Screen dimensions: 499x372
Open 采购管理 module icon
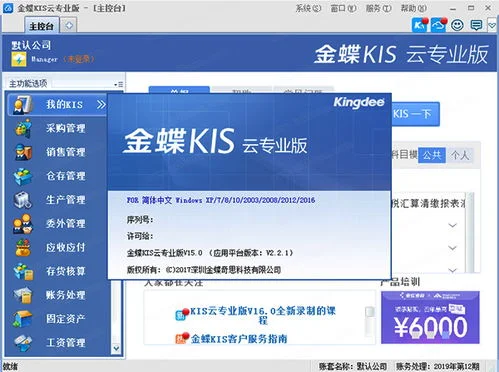(x=23, y=128)
